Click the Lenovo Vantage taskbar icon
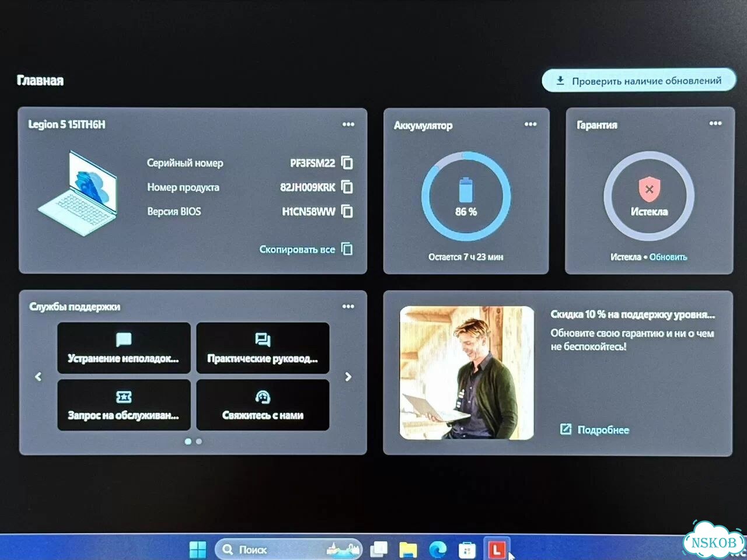This screenshot has width=747, height=560. click(497, 549)
